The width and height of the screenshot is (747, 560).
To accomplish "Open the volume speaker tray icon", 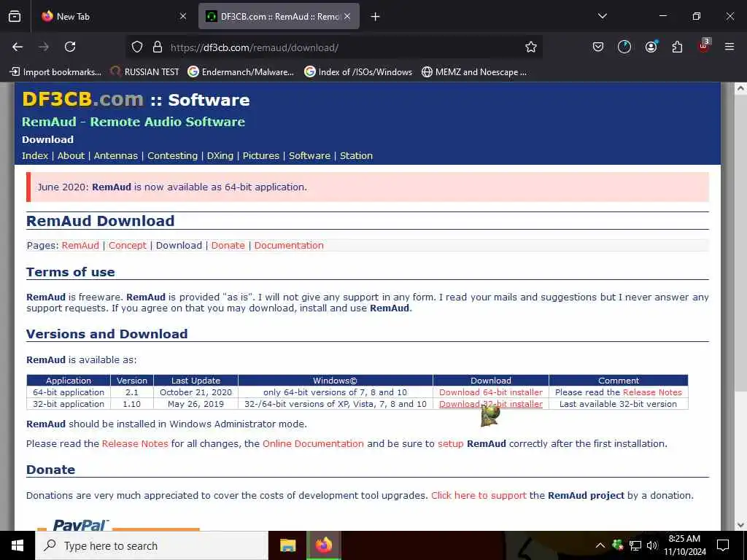I will tap(652, 545).
